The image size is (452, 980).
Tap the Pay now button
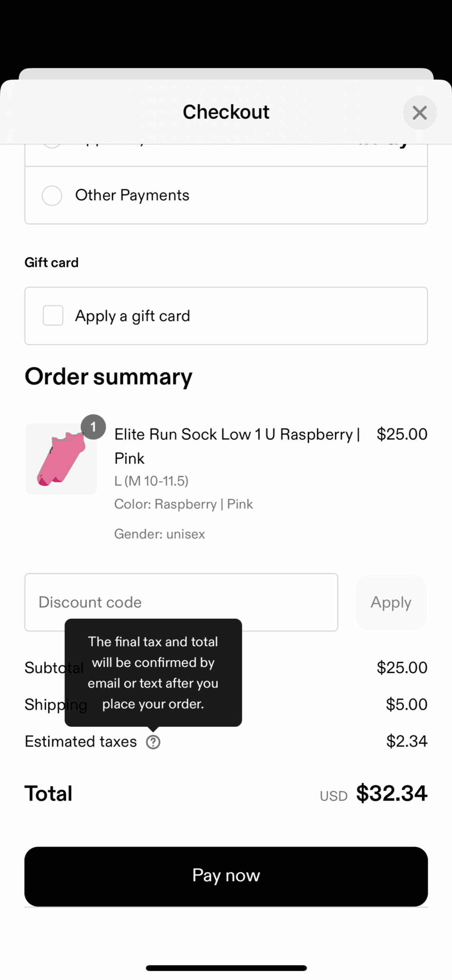(226, 876)
